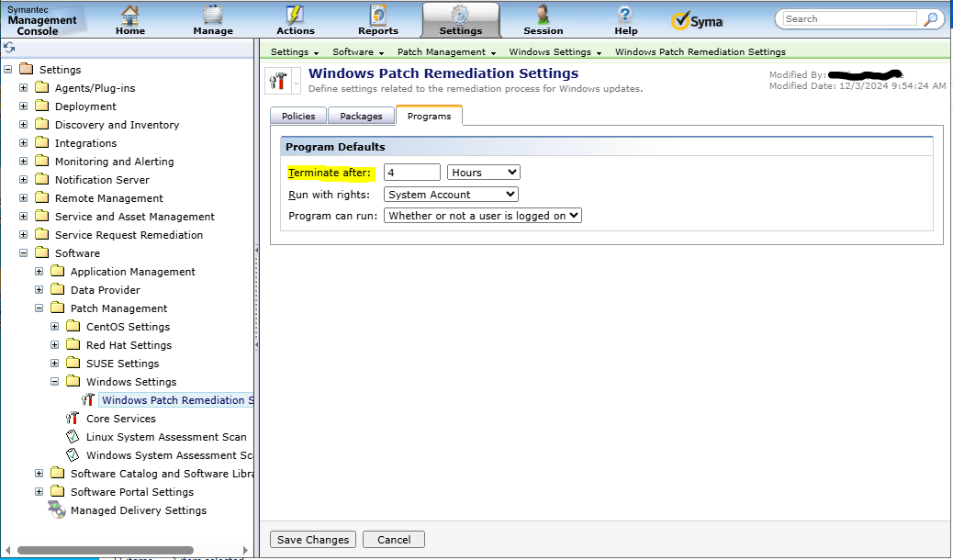Click the Home icon in top navigation
The height and width of the screenshot is (560, 953).
[130, 16]
